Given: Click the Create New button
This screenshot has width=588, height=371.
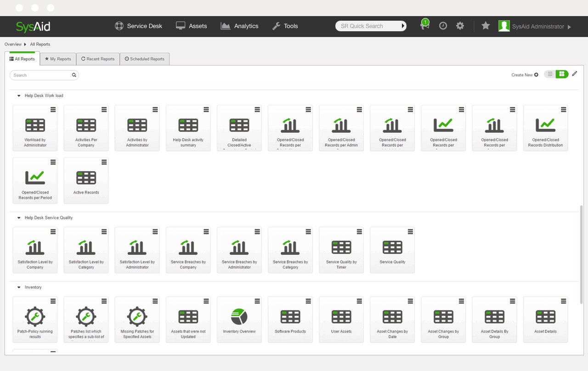Looking at the screenshot, I should click(x=524, y=74).
